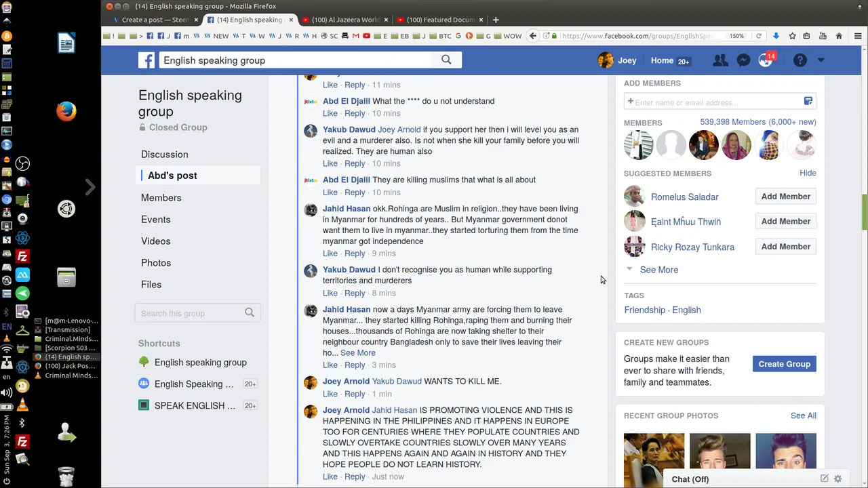
Task: Open the Friend Requests icon
Action: click(720, 60)
